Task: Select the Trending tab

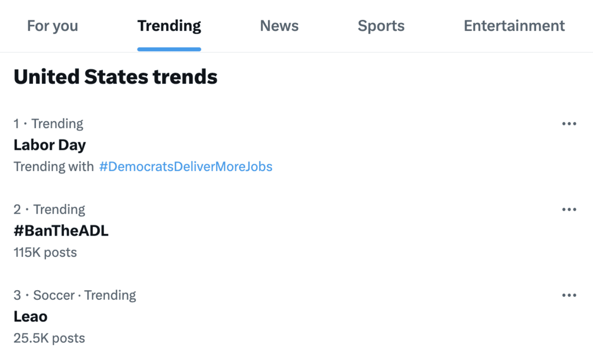Action: (x=169, y=26)
